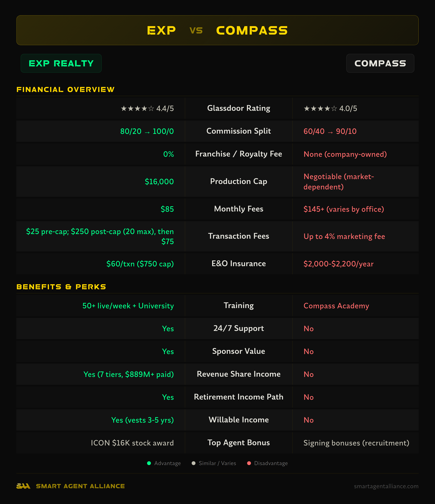Click the EXP vs COMPASS title banner

pyautogui.click(x=217, y=30)
